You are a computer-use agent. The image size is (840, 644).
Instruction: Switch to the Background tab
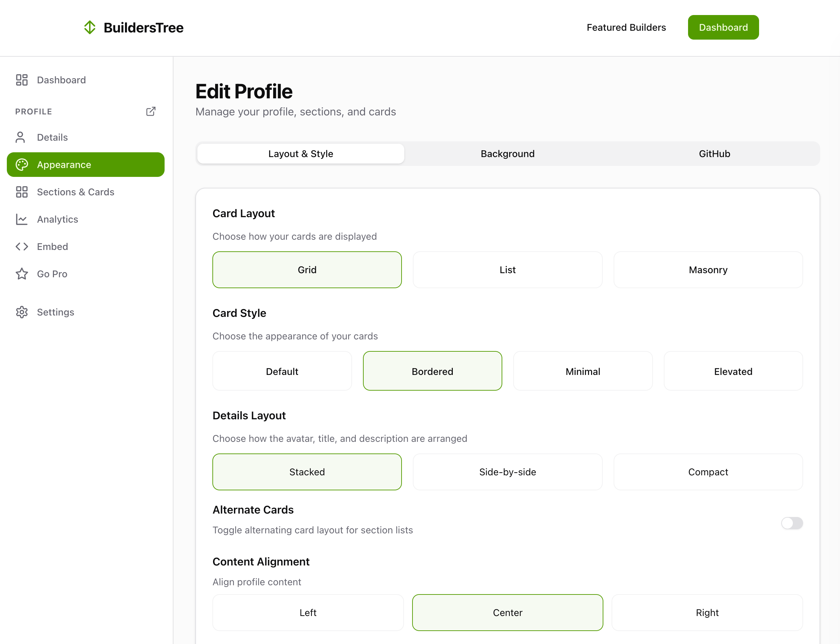[x=507, y=154]
